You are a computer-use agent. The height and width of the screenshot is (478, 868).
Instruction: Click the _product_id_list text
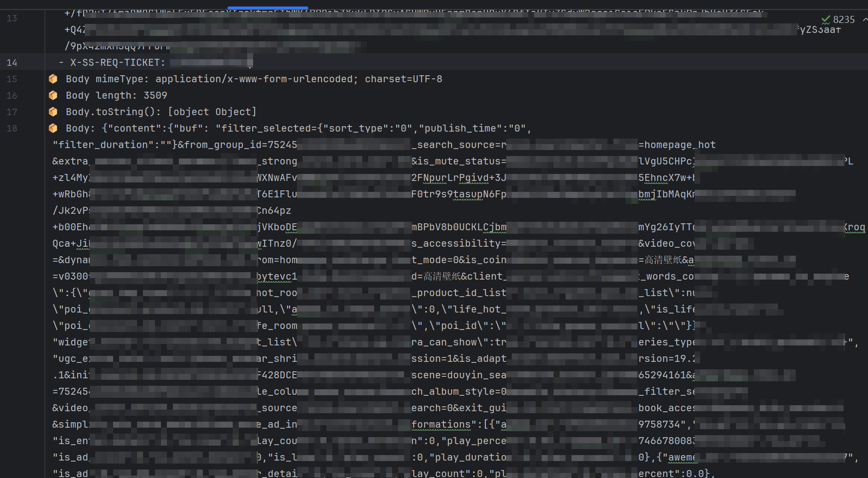[x=459, y=293]
